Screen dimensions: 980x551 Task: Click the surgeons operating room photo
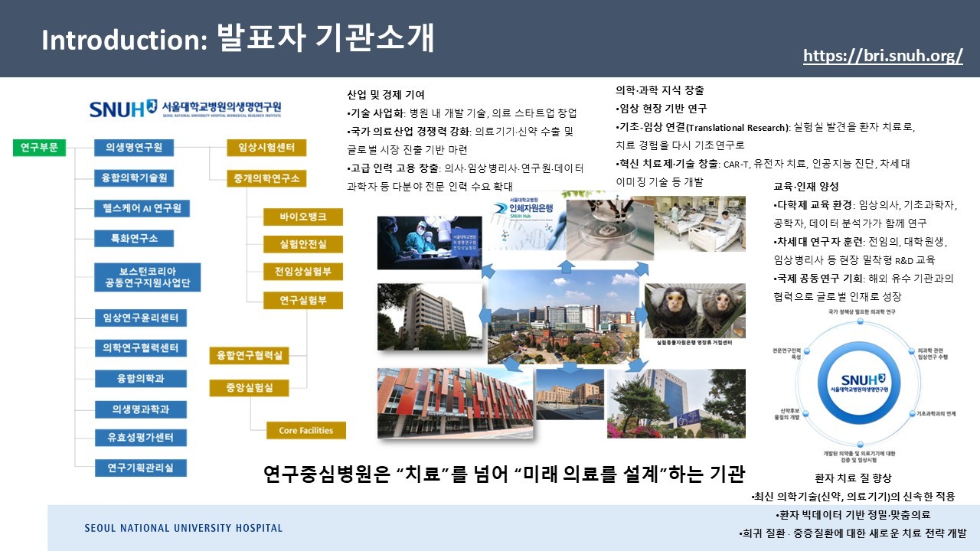429,243
